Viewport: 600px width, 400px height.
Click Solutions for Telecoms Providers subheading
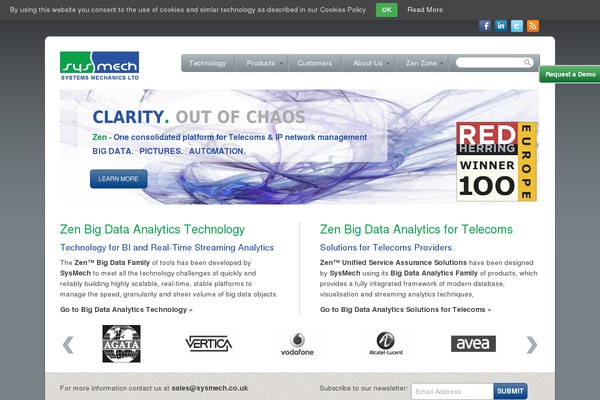point(386,248)
